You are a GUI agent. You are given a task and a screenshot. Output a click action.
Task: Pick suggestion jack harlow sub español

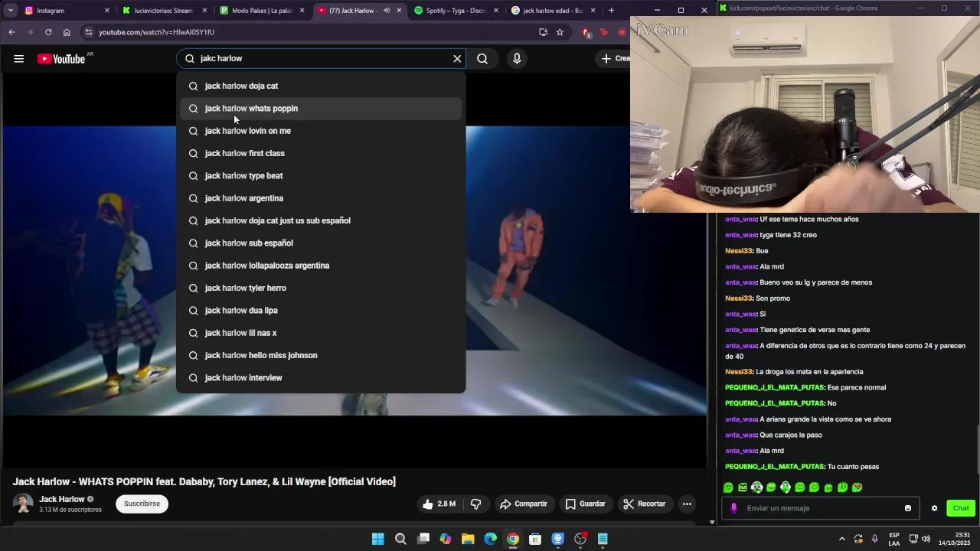click(x=321, y=243)
